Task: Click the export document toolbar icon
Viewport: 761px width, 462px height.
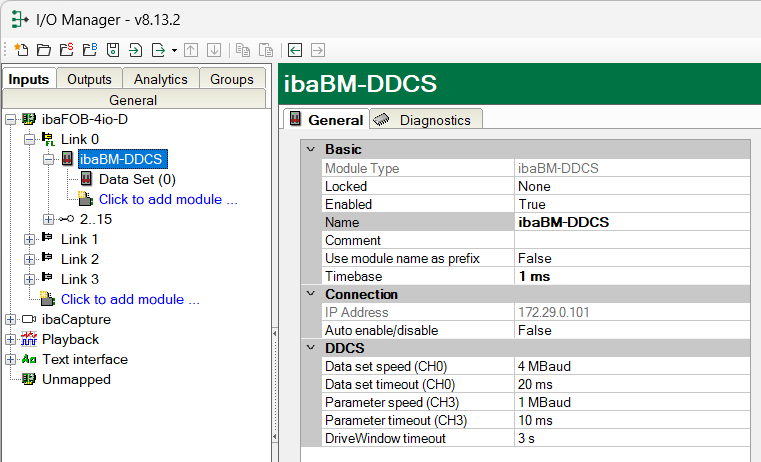Action: [159, 49]
